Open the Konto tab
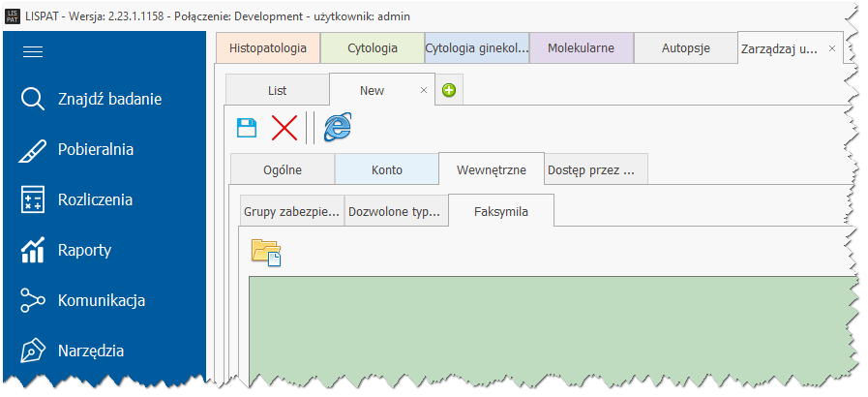868x397 pixels. tap(386, 169)
